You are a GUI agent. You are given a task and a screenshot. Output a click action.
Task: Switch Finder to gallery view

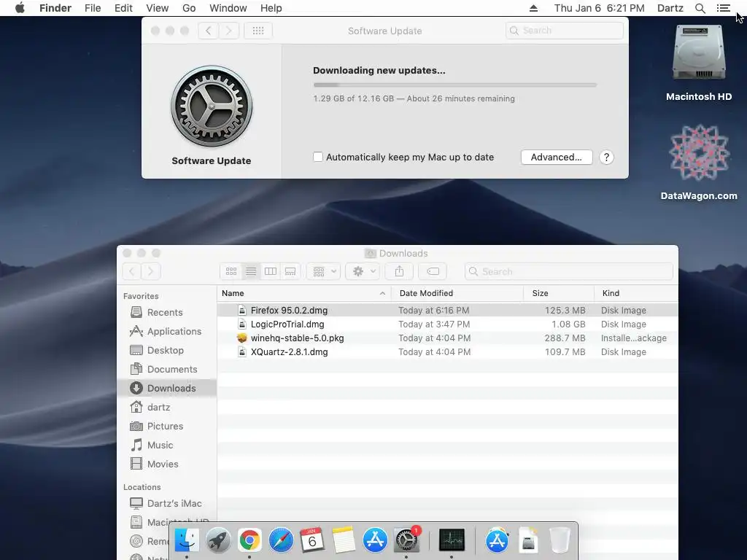[290, 271]
